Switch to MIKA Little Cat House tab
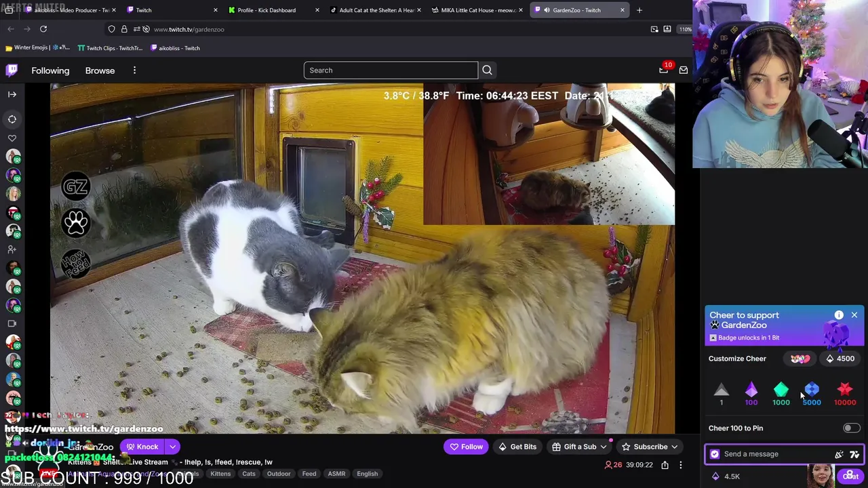The width and height of the screenshot is (868, 488). [x=478, y=10]
